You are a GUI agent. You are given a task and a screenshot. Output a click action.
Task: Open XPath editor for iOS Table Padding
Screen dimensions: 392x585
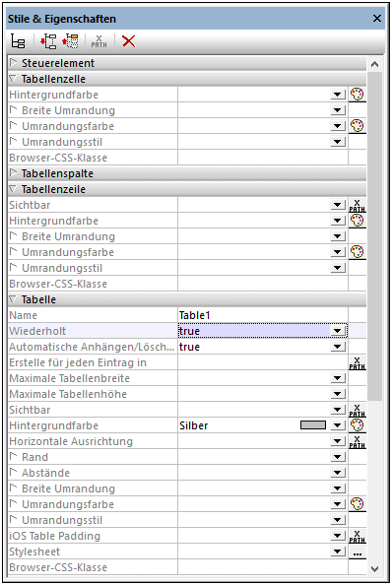pos(358,536)
